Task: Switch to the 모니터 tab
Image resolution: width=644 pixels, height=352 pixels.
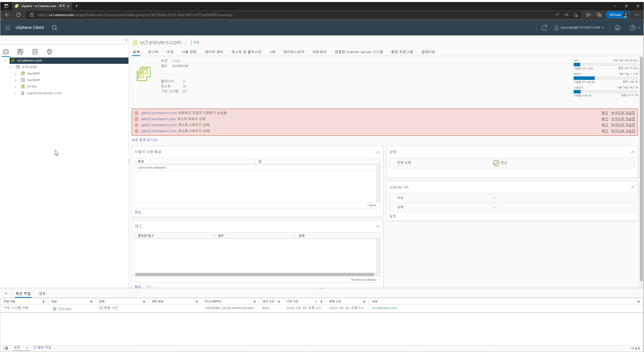Action: tap(153, 52)
